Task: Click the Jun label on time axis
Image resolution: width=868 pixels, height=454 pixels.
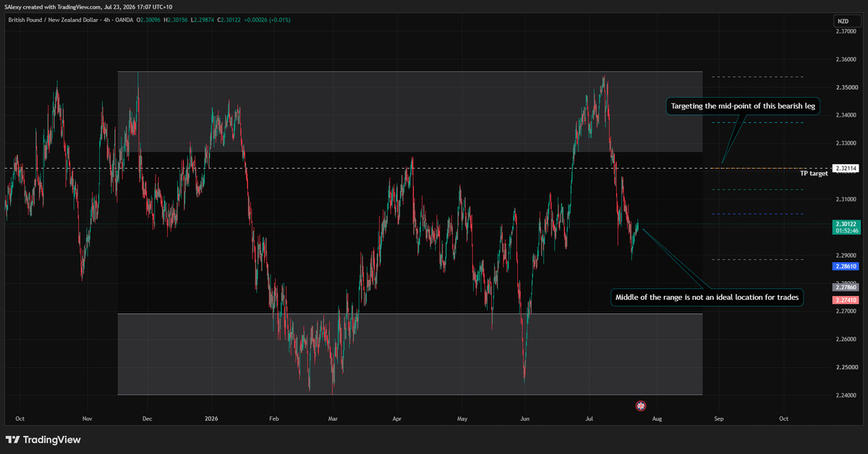Action: pyautogui.click(x=524, y=419)
